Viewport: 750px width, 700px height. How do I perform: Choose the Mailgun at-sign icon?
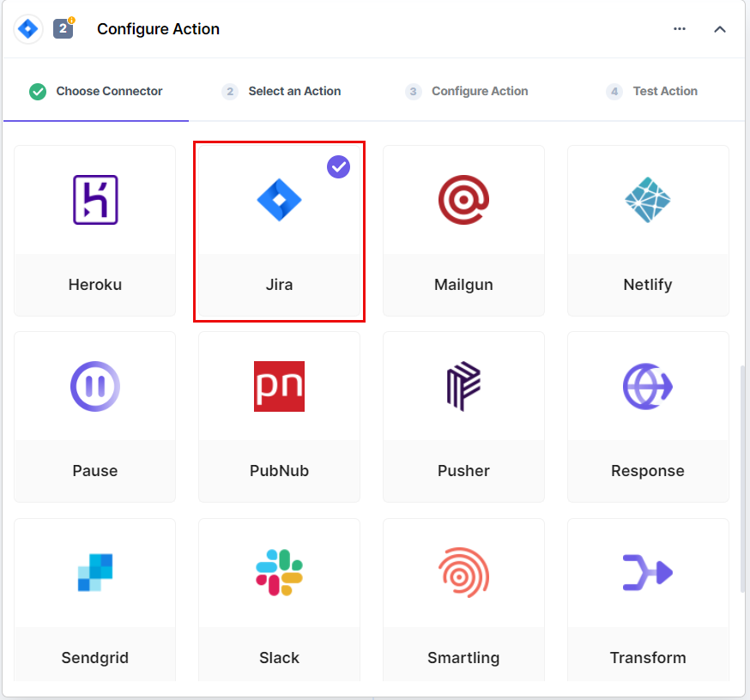[463, 200]
